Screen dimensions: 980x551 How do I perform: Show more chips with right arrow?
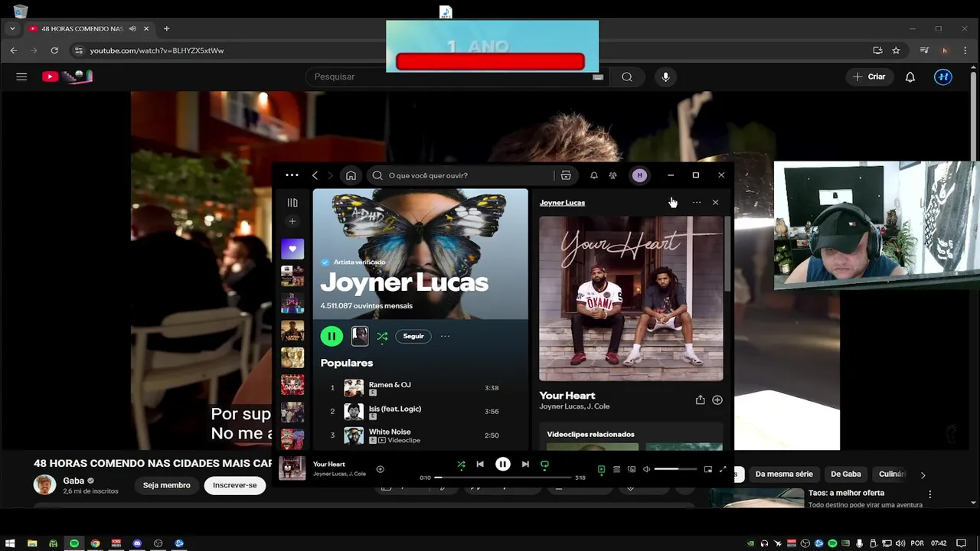(x=923, y=474)
